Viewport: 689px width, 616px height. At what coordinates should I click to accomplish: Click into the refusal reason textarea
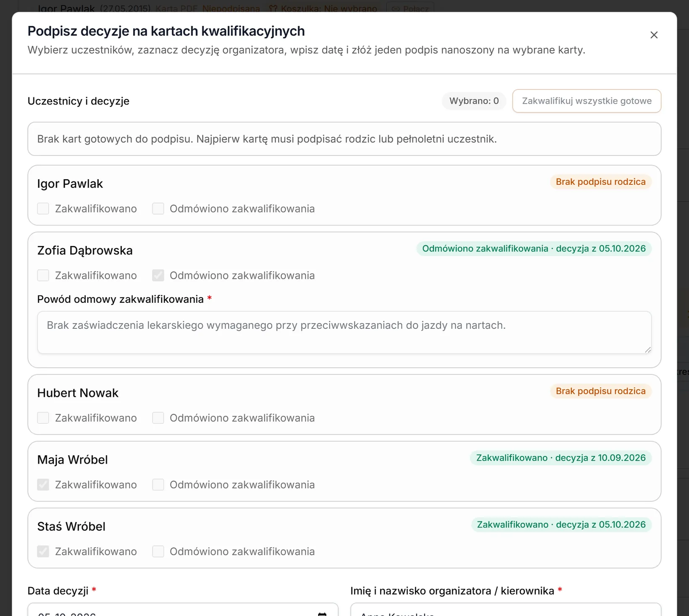click(x=344, y=332)
